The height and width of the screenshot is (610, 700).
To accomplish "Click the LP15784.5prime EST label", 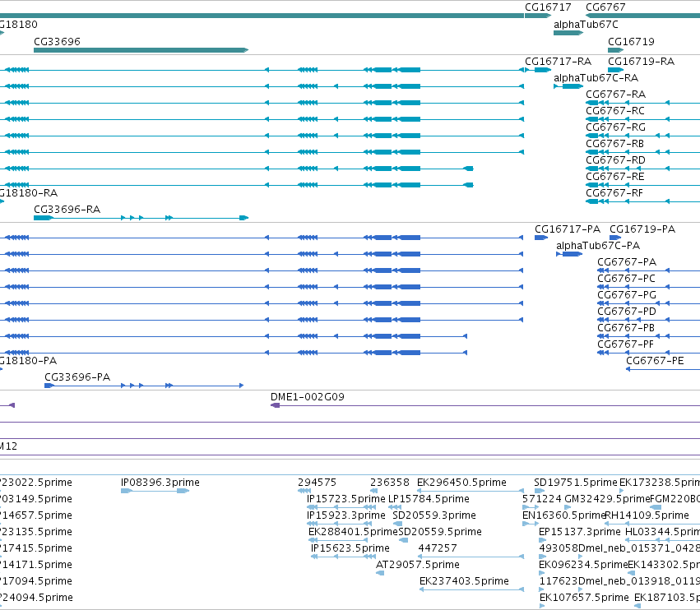I will pyautogui.click(x=429, y=499).
